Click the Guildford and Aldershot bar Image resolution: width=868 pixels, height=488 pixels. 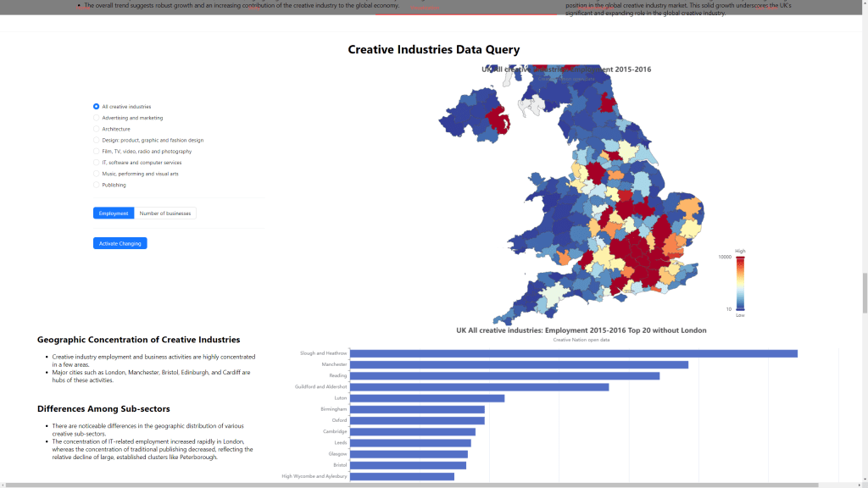(x=479, y=387)
